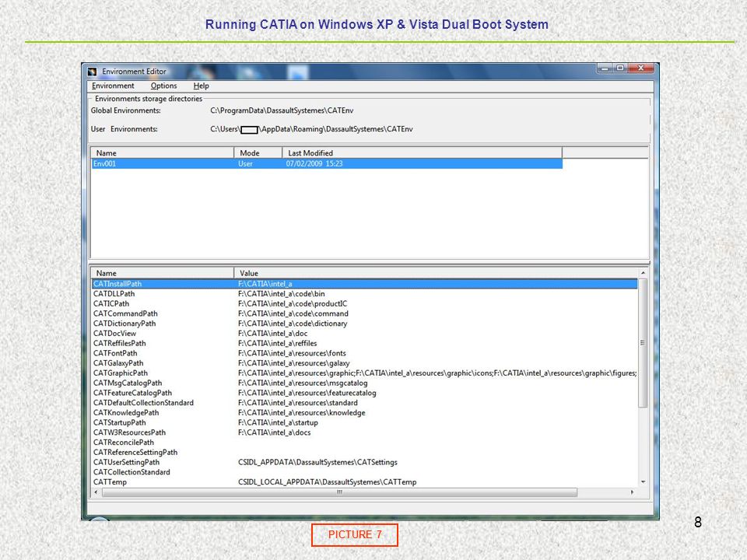Image resolution: width=747 pixels, height=560 pixels.
Task: Click the vertical scrollbar down arrow
Action: click(x=644, y=482)
